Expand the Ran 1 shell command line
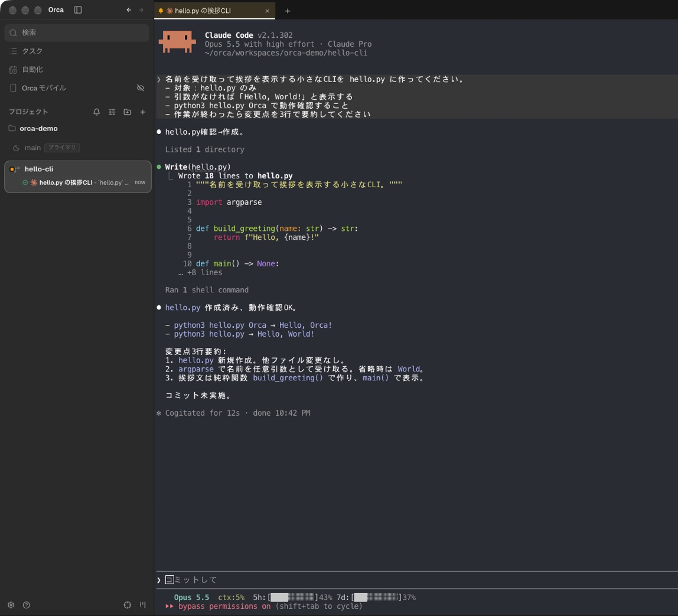This screenshot has height=616, width=678. point(207,290)
